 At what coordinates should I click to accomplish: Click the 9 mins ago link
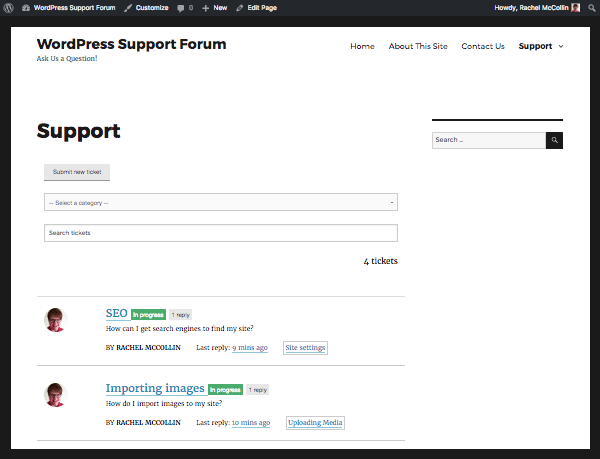tap(250, 348)
